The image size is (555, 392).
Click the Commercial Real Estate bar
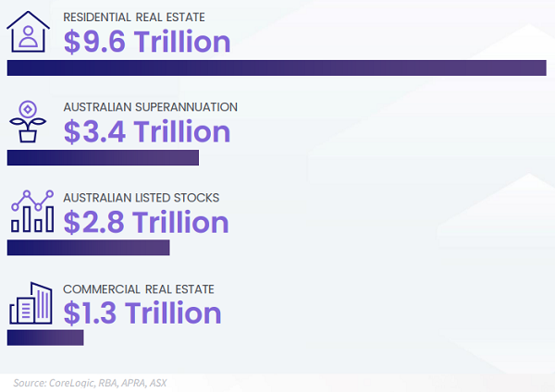[x=45, y=337]
